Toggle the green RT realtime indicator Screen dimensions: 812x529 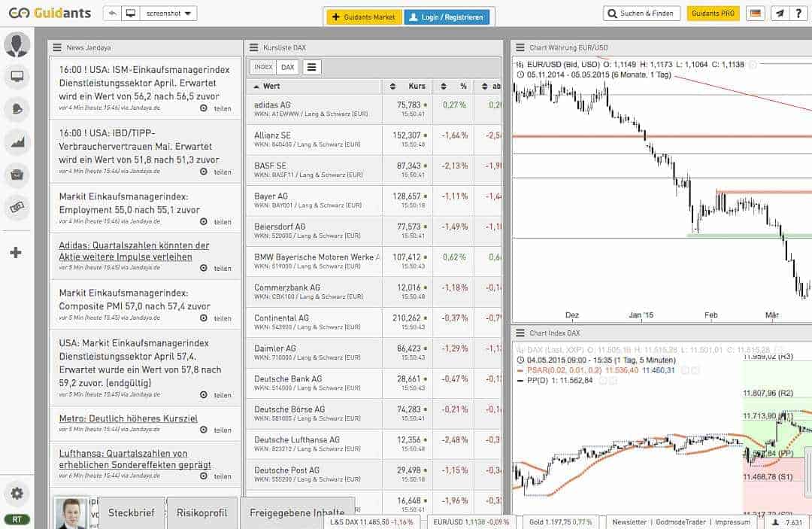pos(17,519)
